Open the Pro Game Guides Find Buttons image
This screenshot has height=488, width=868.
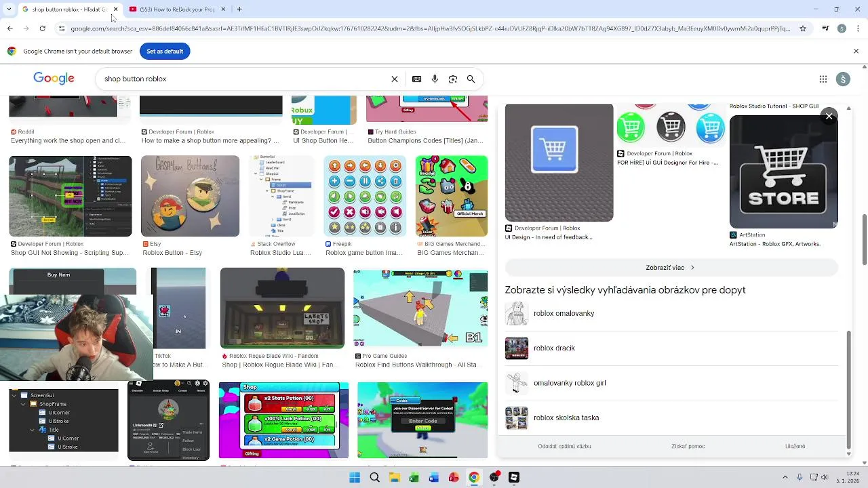pyautogui.click(x=420, y=308)
